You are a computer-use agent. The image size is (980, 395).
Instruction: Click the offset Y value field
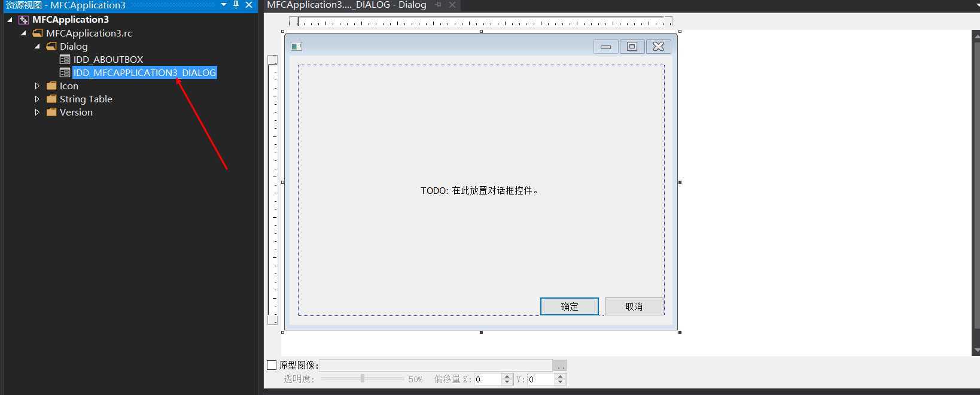point(541,379)
